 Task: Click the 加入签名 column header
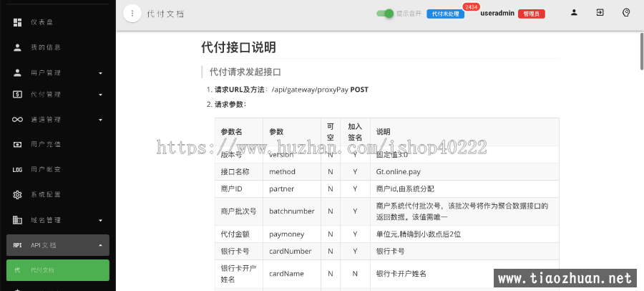pos(355,132)
